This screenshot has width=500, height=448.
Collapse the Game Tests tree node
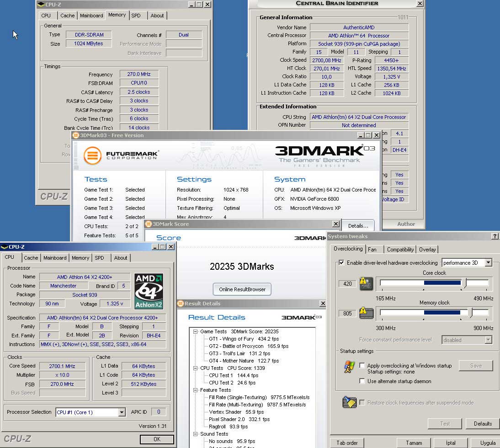tap(195, 331)
